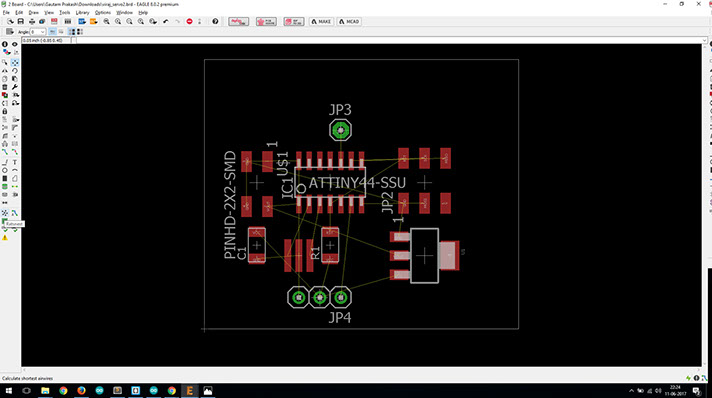The image size is (712, 398).
Task: Open the File menu
Action: [6, 13]
